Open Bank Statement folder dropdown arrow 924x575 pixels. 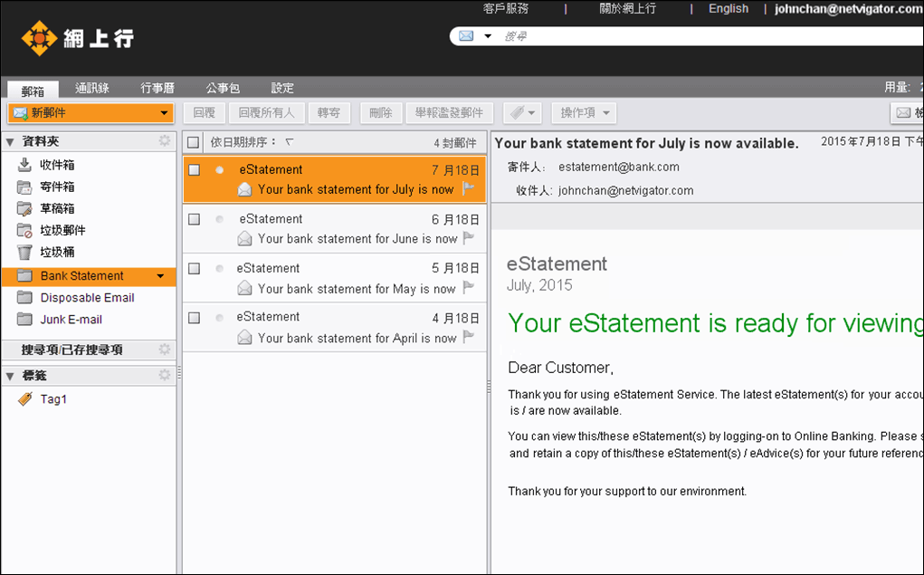click(160, 276)
